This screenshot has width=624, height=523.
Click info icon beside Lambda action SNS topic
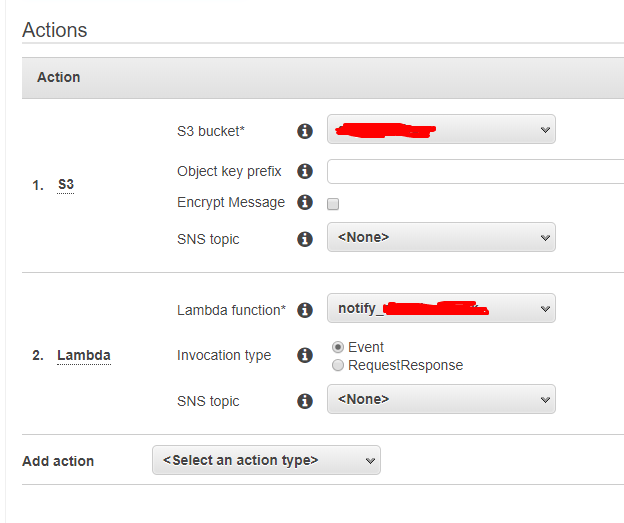click(x=305, y=401)
